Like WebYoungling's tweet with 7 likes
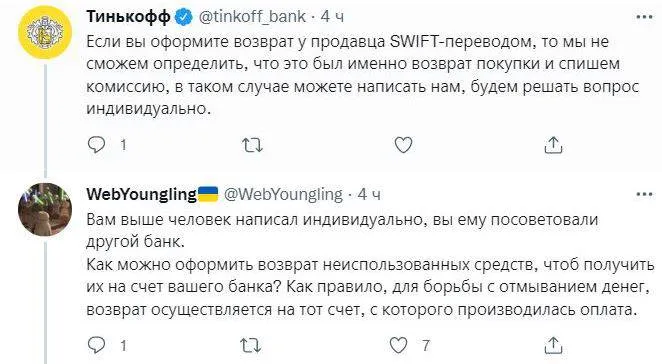 398,345
